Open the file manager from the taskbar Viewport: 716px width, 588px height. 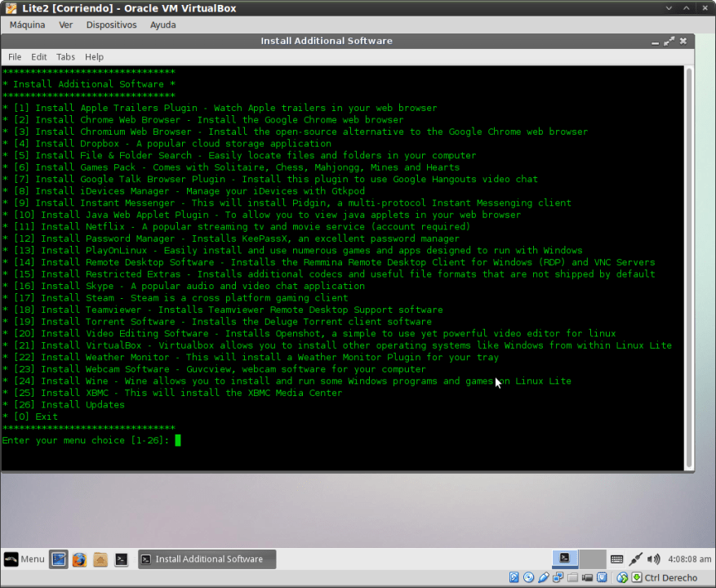pyautogui.click(x=100, y=559)
